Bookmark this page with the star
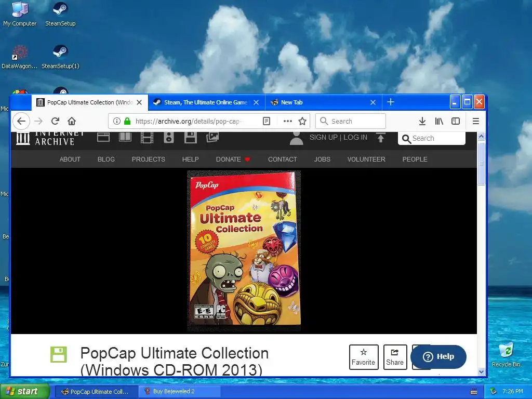 click(x=302, y=121)
